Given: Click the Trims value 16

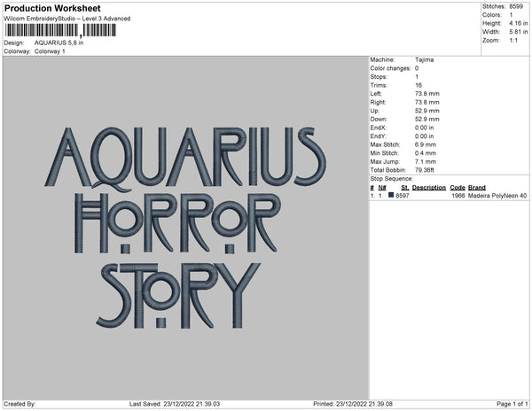Looking at the screenshot, I should [419, 85].
